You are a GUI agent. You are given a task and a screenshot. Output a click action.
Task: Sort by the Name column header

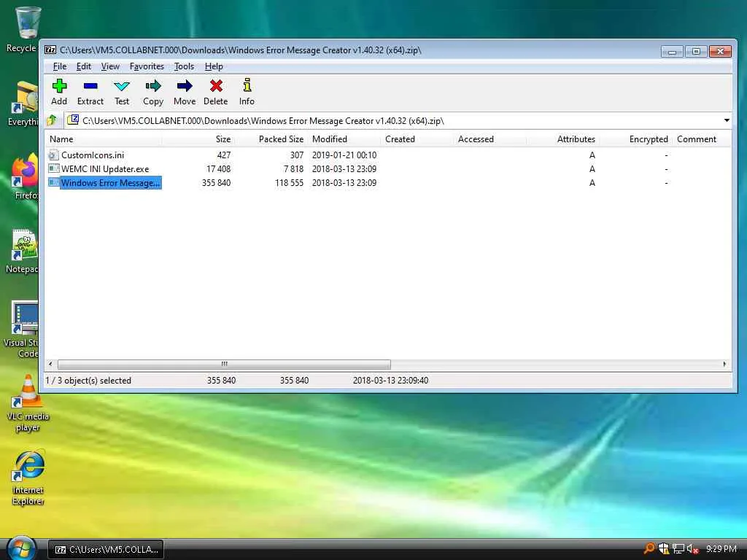click(104, 139)
